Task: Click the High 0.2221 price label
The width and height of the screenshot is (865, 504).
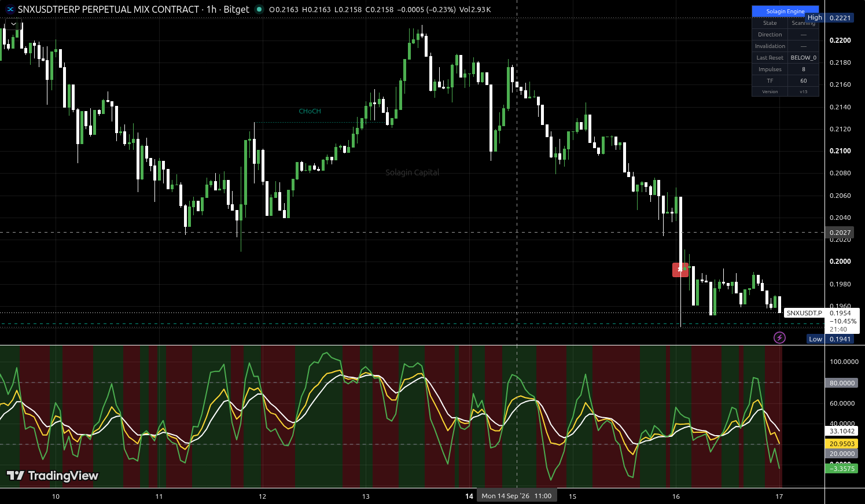Action: click(x=829, y=17)
